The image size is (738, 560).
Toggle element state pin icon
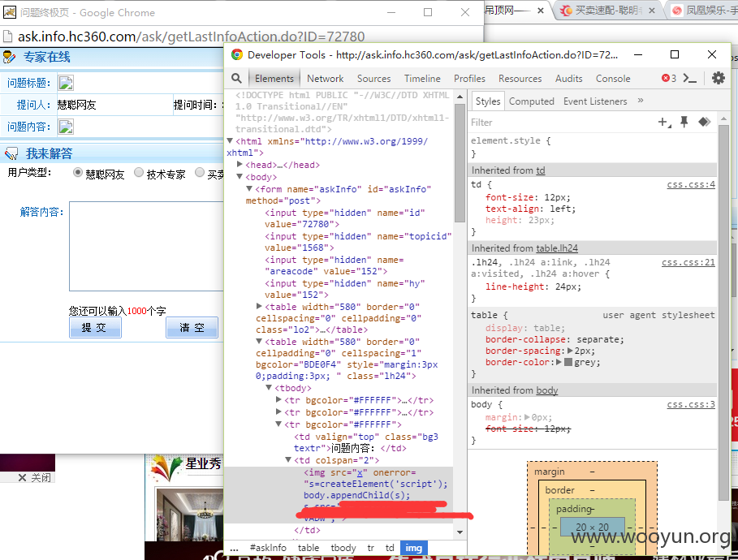coord(684,123)
